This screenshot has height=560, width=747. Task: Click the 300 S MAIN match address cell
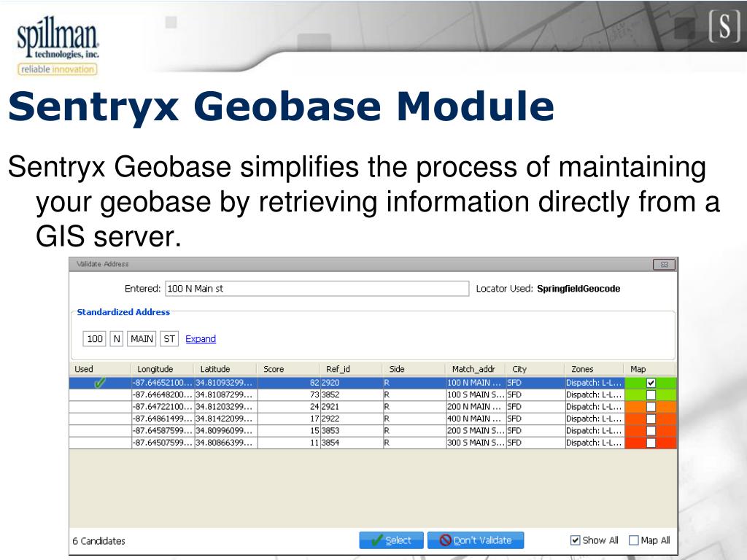point(476,443)
